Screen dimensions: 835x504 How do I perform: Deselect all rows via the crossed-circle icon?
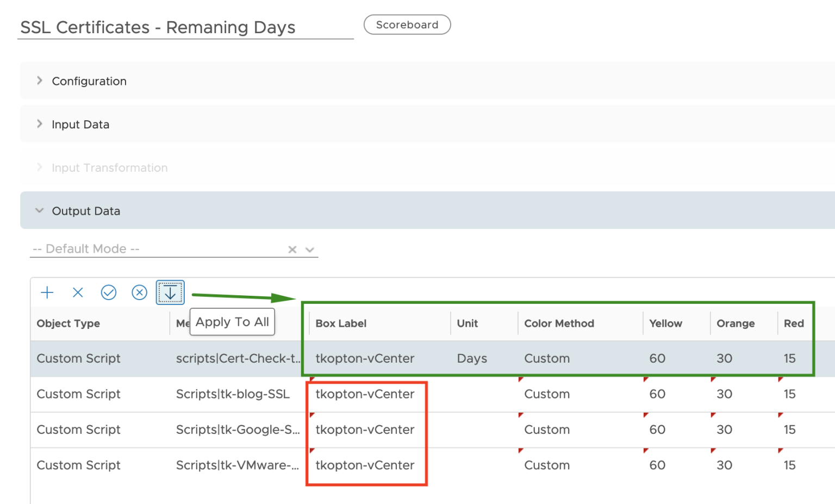click(x=139, y=292)
